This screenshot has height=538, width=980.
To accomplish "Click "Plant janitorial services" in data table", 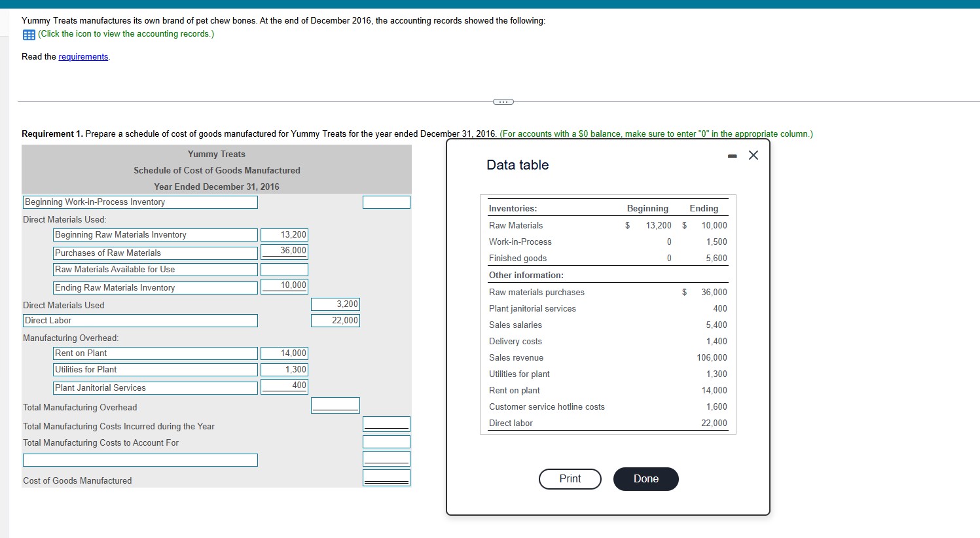I will pyautogui.click(x=532, y=308).
